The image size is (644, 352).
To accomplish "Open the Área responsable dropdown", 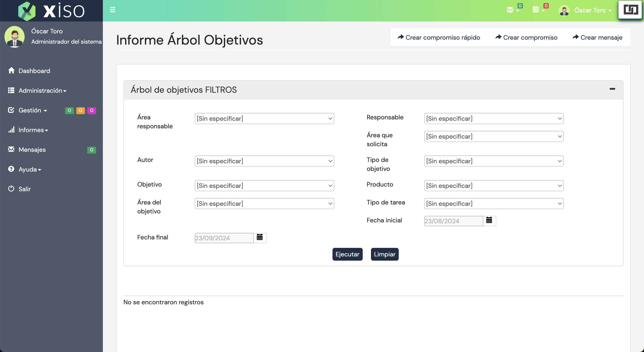I will click(x=264, y=118).
